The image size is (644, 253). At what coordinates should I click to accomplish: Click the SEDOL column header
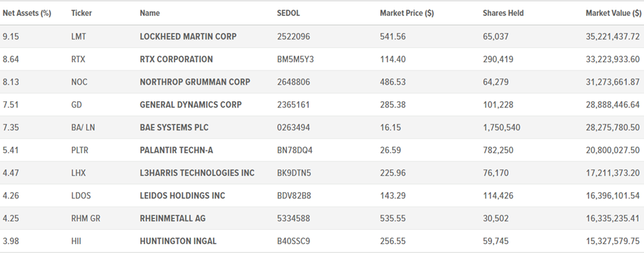[x=288, y=13]
